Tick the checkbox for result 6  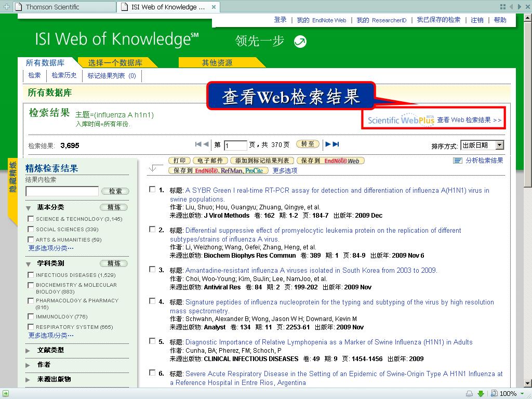[x=152, y=373]
